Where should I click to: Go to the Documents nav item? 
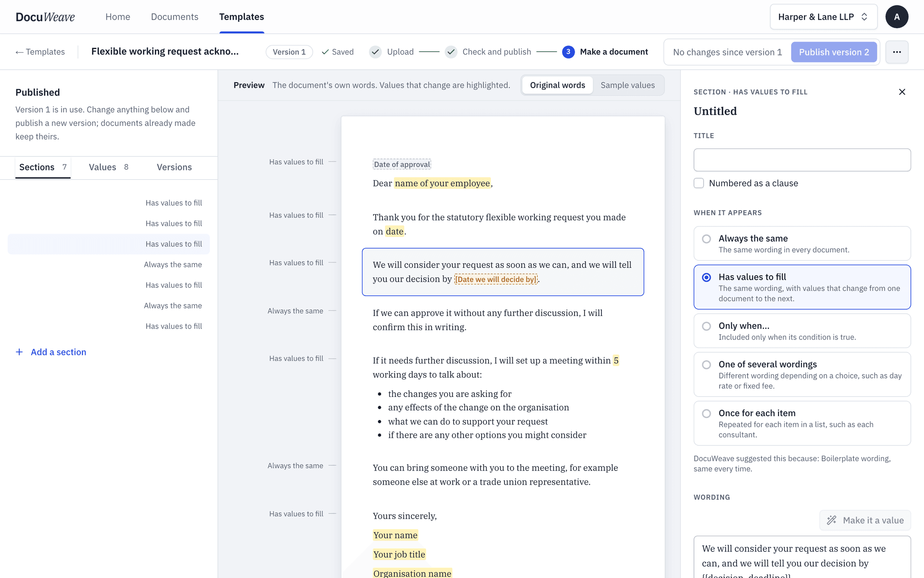[x=174, y=17]
